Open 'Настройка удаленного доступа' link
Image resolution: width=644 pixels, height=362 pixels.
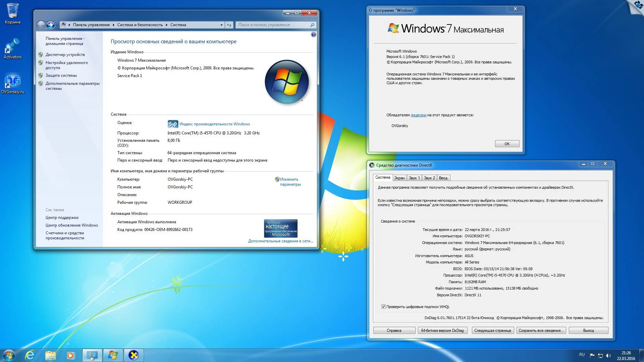(x=67, y=65)
